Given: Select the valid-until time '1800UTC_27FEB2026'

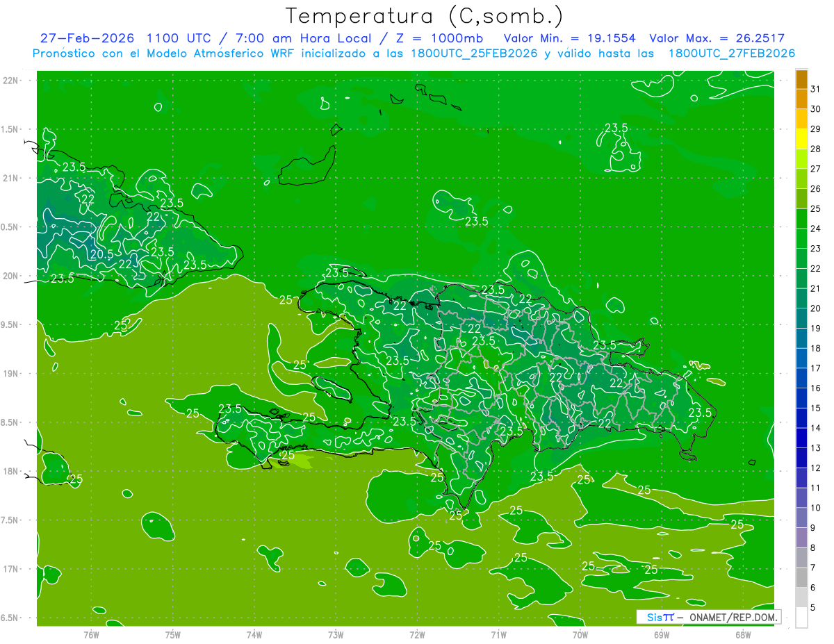Looking at the screenshot, I should tap(732, 53).
